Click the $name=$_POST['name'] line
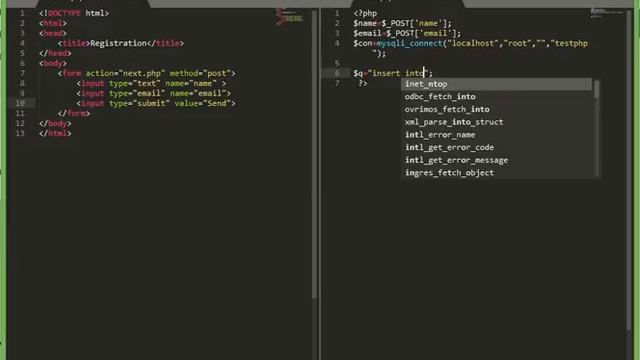This screenshot has height=360, width=640. [x=402, y=23]
